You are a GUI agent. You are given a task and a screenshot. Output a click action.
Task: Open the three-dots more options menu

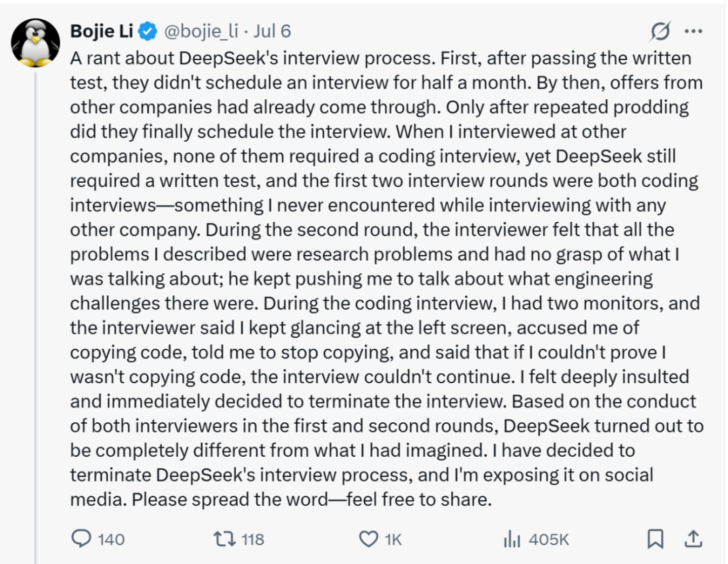point(693,31)
